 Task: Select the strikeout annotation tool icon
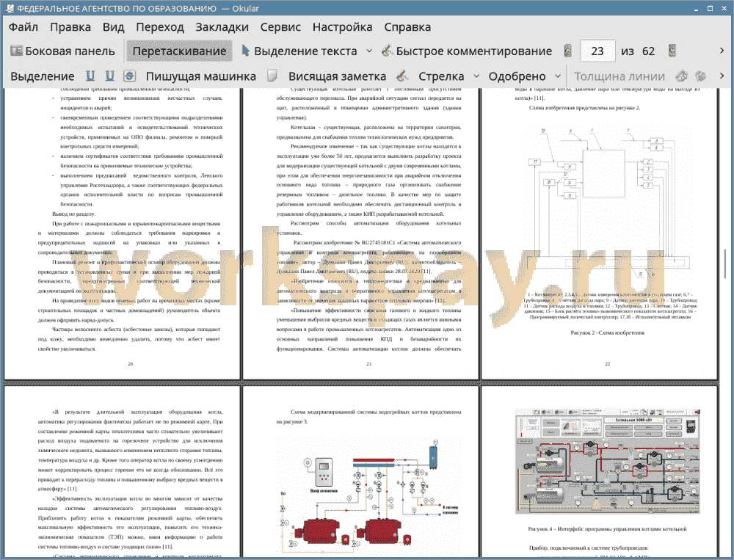coord(130,76)
